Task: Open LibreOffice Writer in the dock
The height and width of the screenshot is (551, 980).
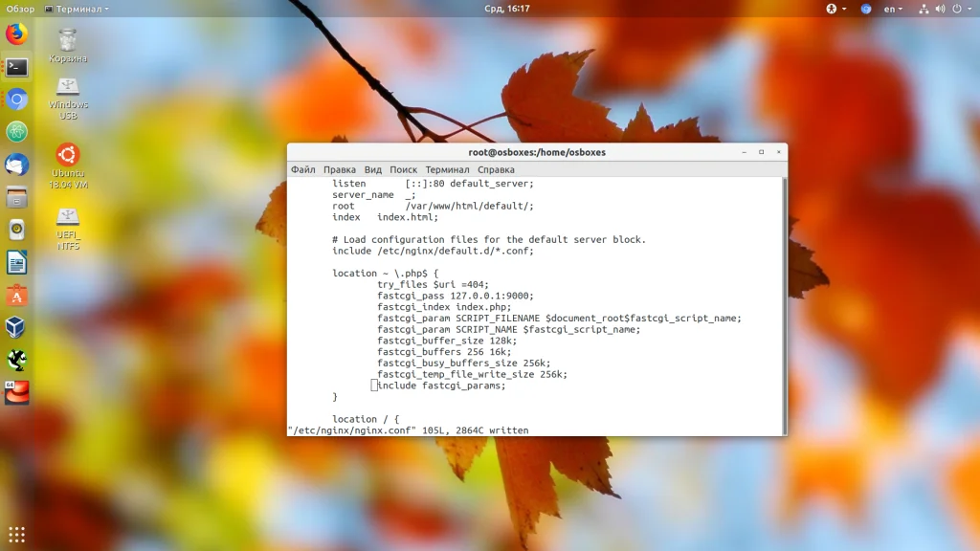Action: click(x=17, y=262)
